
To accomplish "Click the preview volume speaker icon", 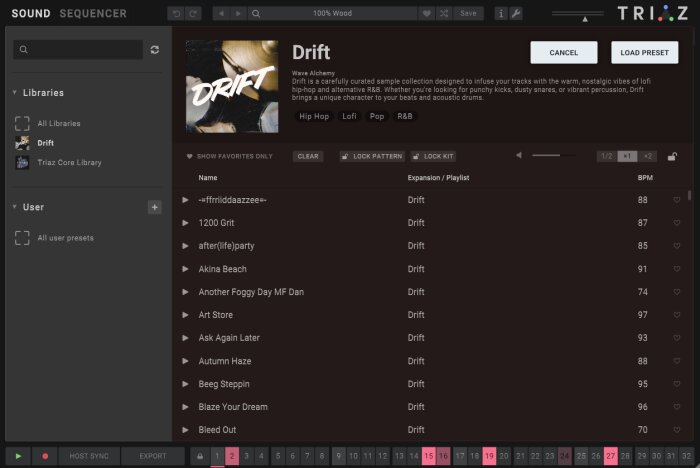I will coord(519,155).
